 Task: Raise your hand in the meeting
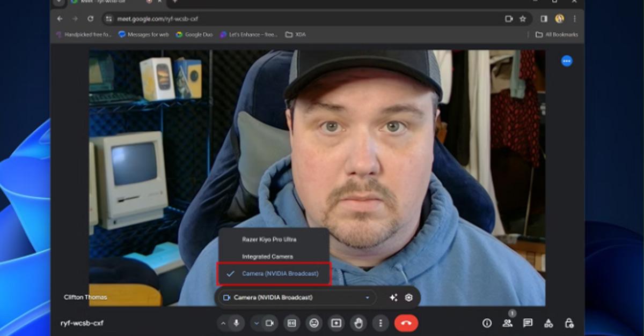coord(358,323)
